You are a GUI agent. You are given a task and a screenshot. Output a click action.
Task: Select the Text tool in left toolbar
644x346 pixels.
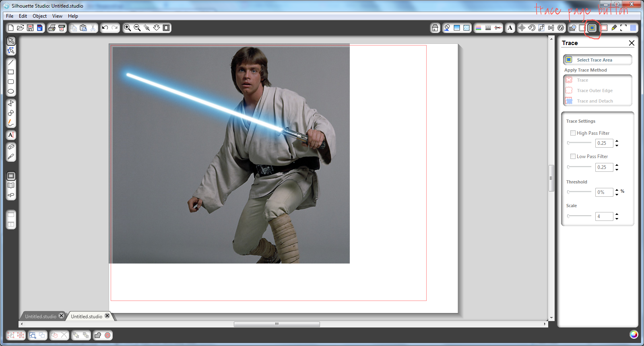pyautogui.click(x=11, y=135)
